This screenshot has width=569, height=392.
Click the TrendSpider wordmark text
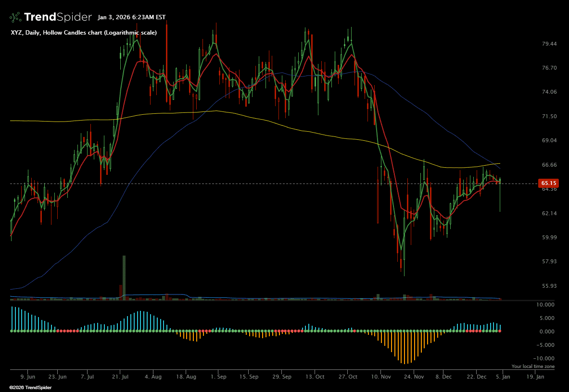pos(58,17)
